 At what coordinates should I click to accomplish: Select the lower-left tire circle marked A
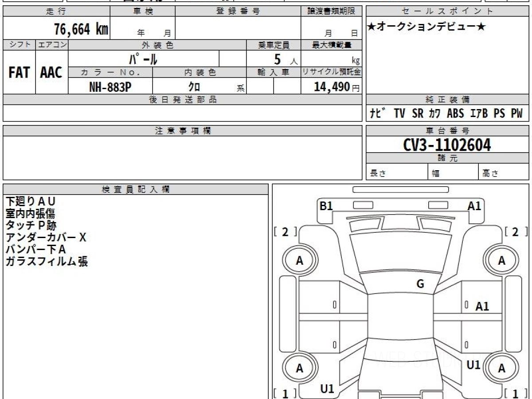(x=300, y=368)
